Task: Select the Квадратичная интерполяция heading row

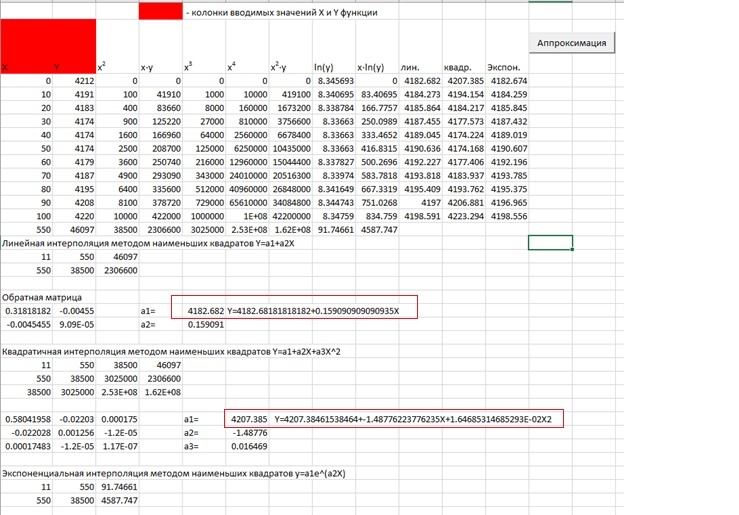Action: click(171, 352)
